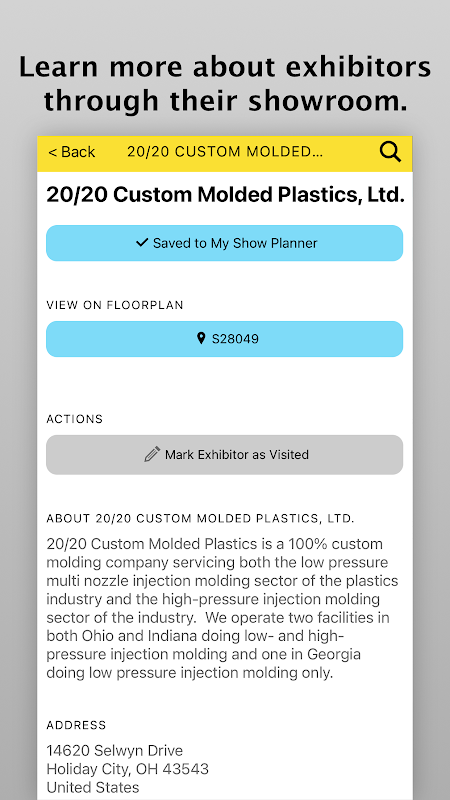Select the company description paragraph

(222, 608)
